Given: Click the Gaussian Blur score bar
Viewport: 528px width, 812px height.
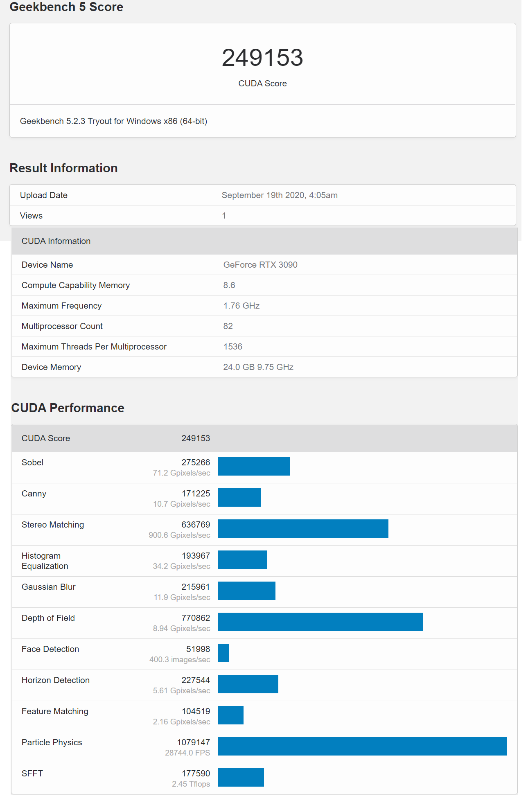Looking at the screenshot, I should point(246,591).
